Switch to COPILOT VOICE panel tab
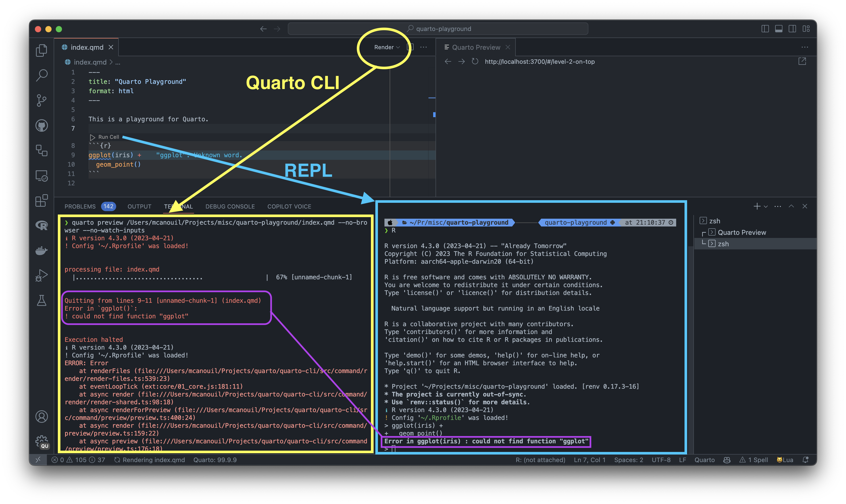Viewport: 846px width, 504px height. click(x=289, y=206)
